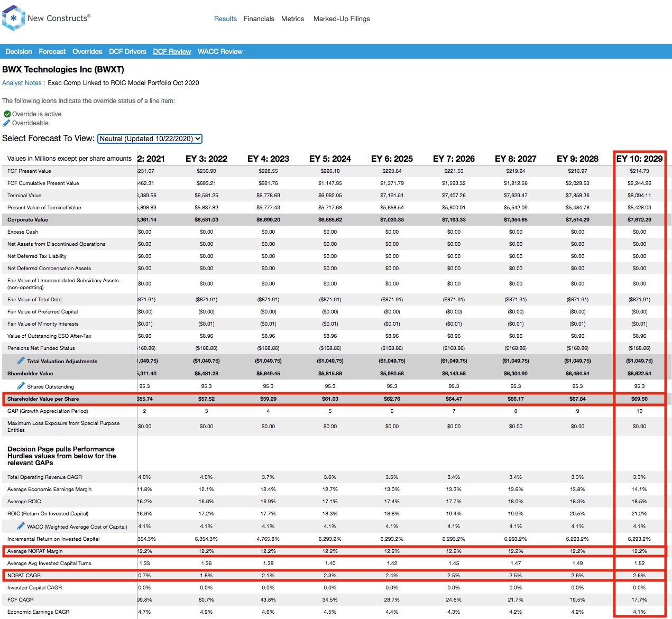Click the NOPAT CAGR row label
672x619 pixels.
(24, 576)
